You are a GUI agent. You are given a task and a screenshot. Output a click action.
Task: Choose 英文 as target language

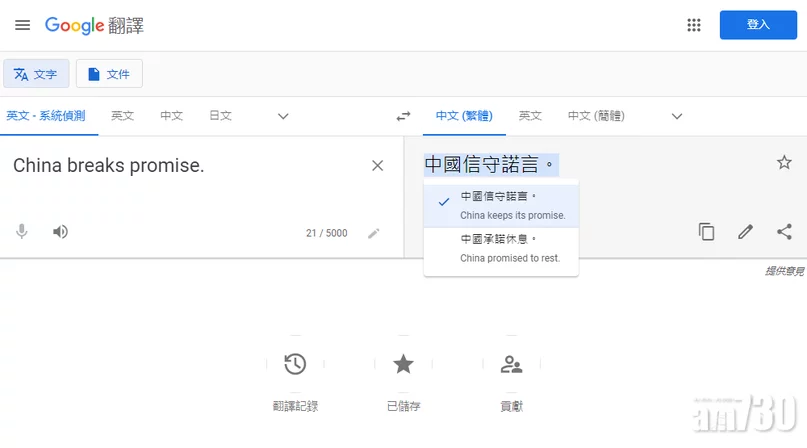pos(530,116)
